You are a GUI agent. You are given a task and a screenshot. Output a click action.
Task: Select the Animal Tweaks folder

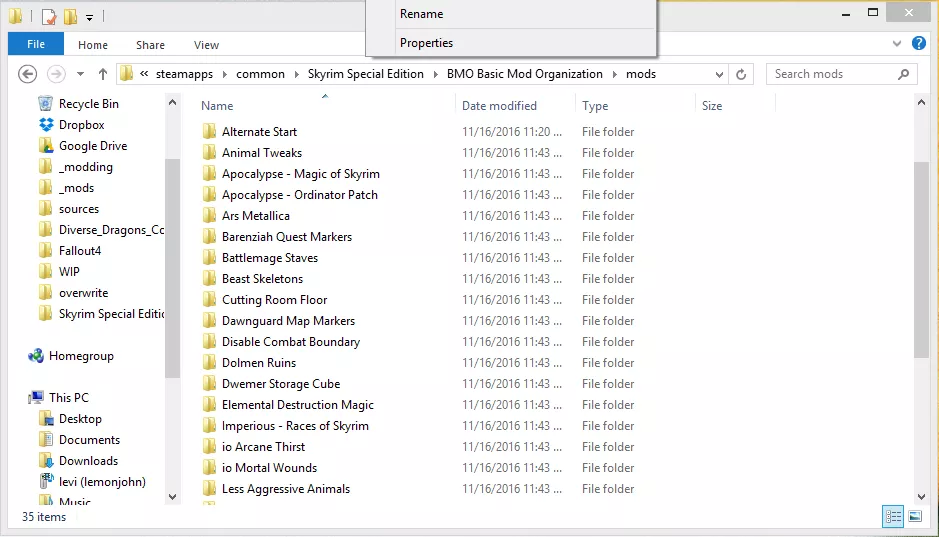(262, 153)
